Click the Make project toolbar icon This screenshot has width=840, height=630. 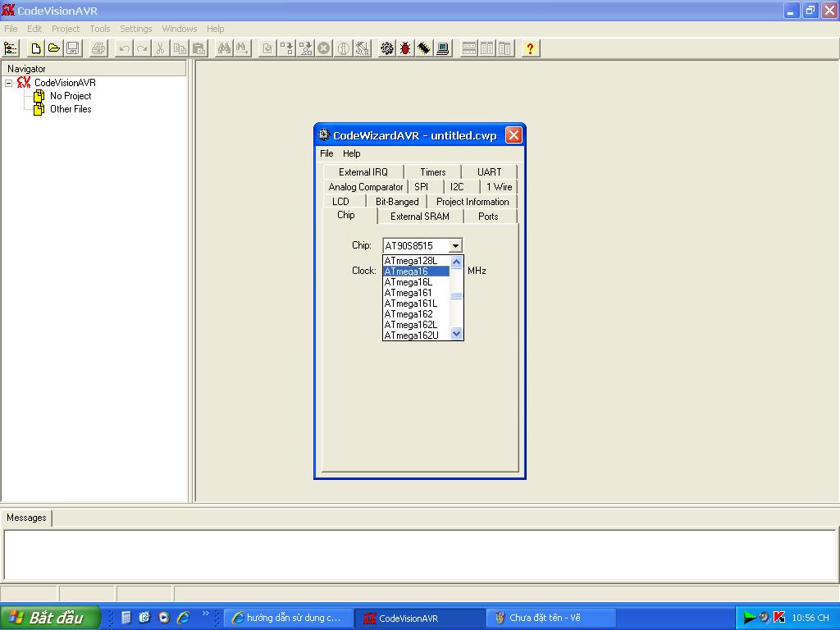(305, 48)
